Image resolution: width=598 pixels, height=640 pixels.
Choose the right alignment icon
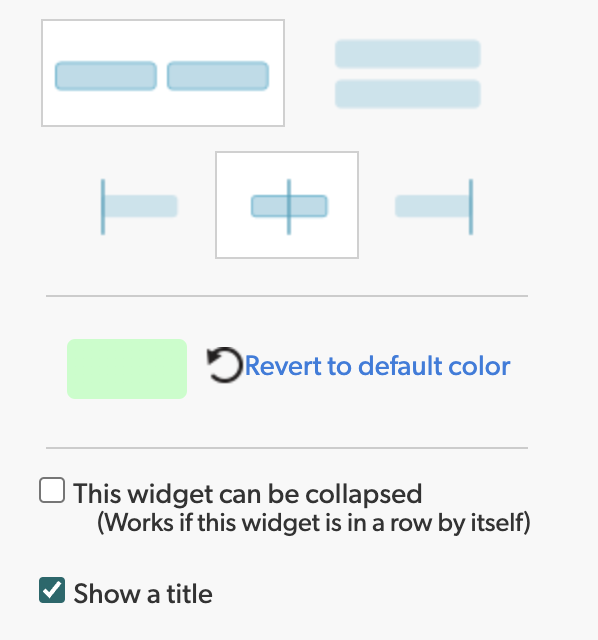point(434,207)
